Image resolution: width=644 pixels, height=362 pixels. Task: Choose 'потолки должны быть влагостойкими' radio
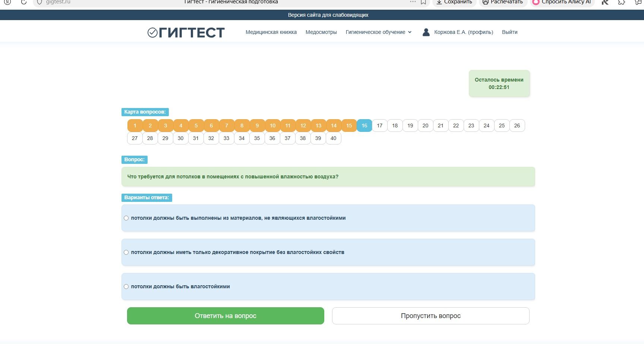126,287
